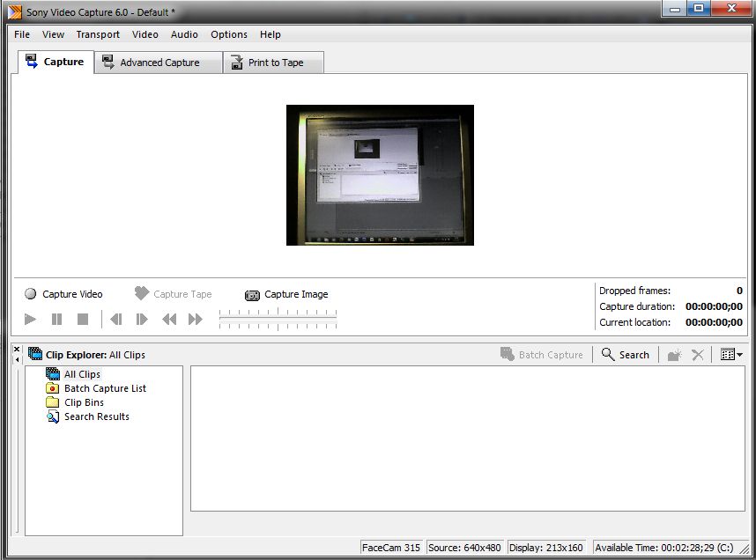Click the video preview thumbnail

click(x=380, y=175)
